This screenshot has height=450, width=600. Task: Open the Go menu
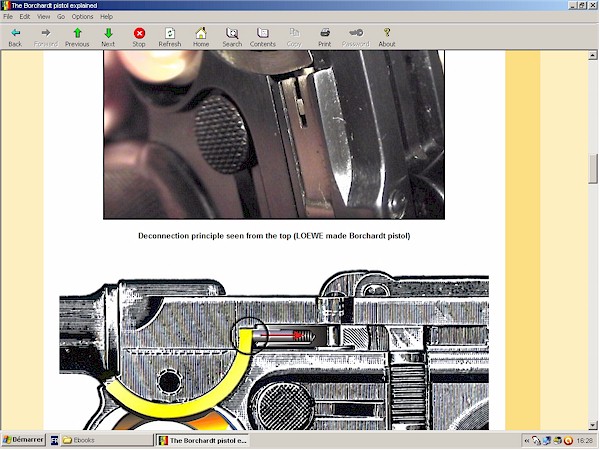pyautogui.click(x=61, y=16)
